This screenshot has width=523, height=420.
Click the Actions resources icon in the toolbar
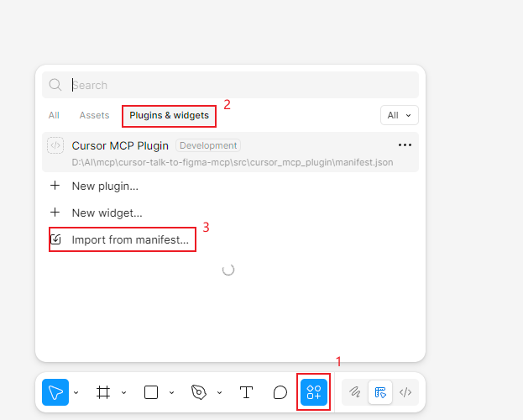[x=315, y=392]
